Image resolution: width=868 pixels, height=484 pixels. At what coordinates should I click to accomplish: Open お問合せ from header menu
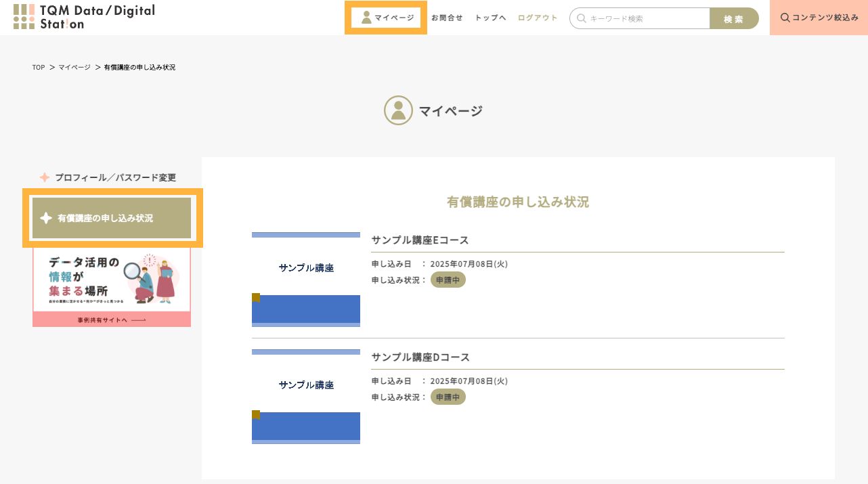pos(447,18)
